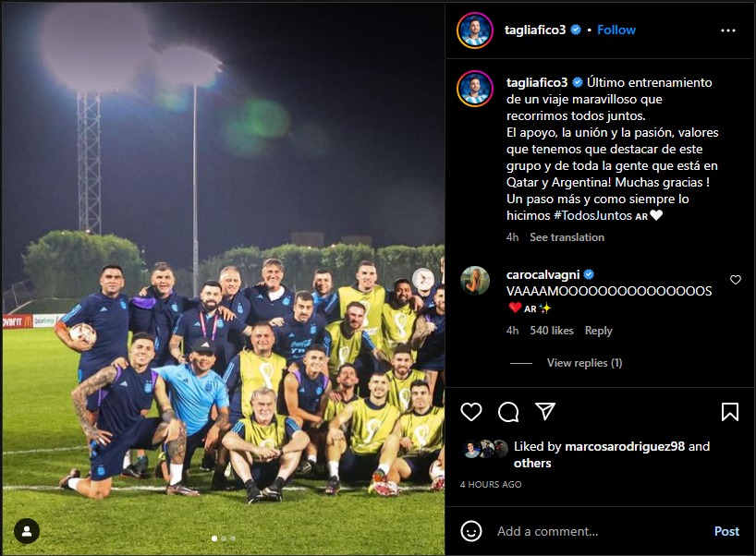Follow tagliafico3 account

click(x=616, y=30)
